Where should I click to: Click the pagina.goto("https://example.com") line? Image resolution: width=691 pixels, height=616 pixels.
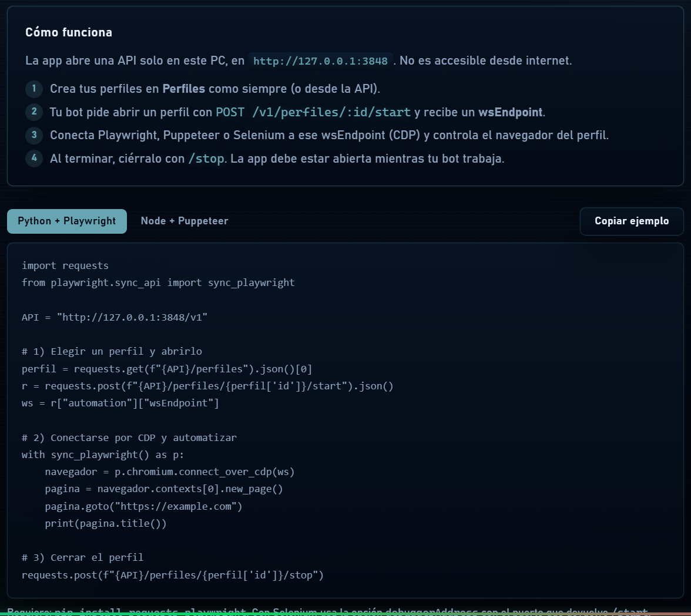click(x=143, y=506)
